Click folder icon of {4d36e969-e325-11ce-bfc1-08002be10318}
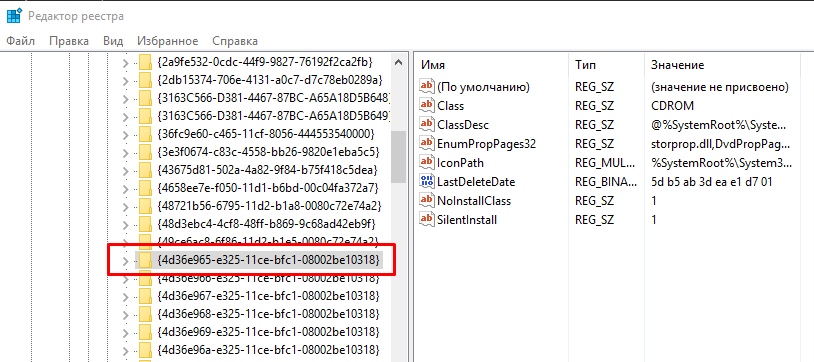 tap(145, 331)
